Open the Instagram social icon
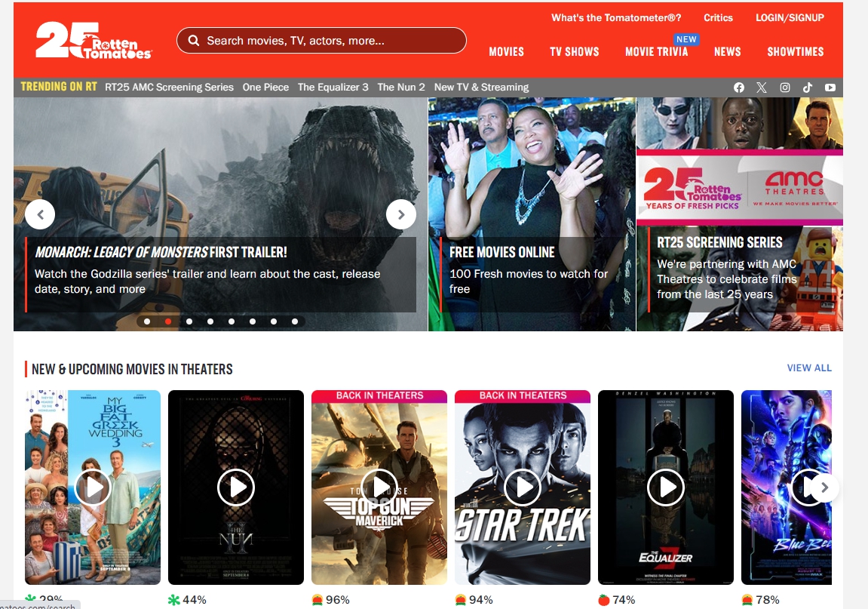The image size is (868, 609). (785, 88)
